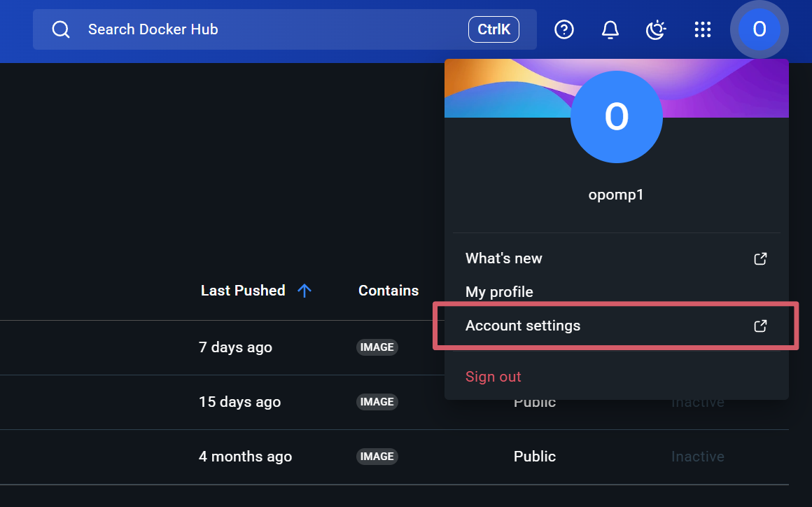Viewport: 812px width, 507px height.
Task: Open Account settings
Action: [523, 326]
